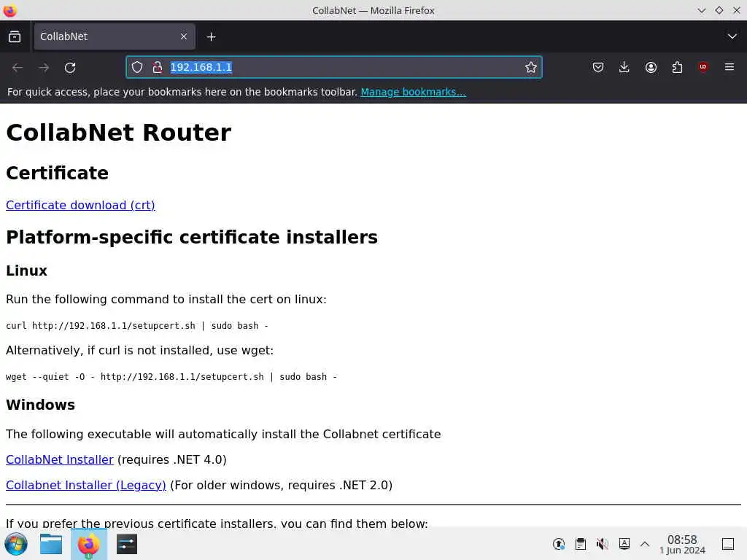This screenshot has width=747, height=560.
Task: Open the Collabnet Installer (Legacy) link
Action: (86, 485)
